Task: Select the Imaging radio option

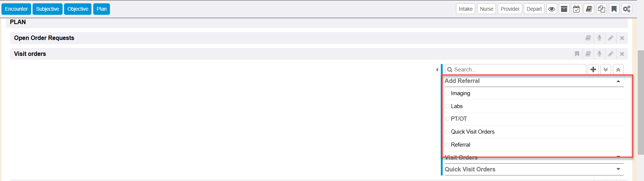Action: (447, 93)
